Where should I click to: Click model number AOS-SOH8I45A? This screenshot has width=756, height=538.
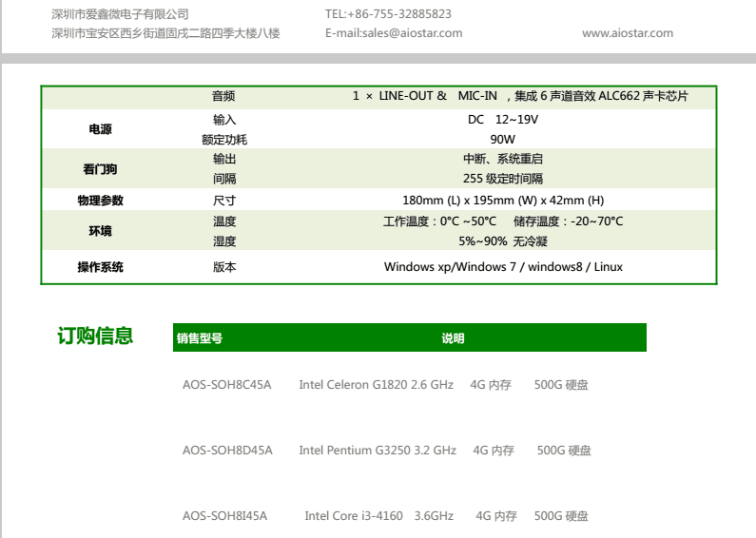(x=224, y=516)
